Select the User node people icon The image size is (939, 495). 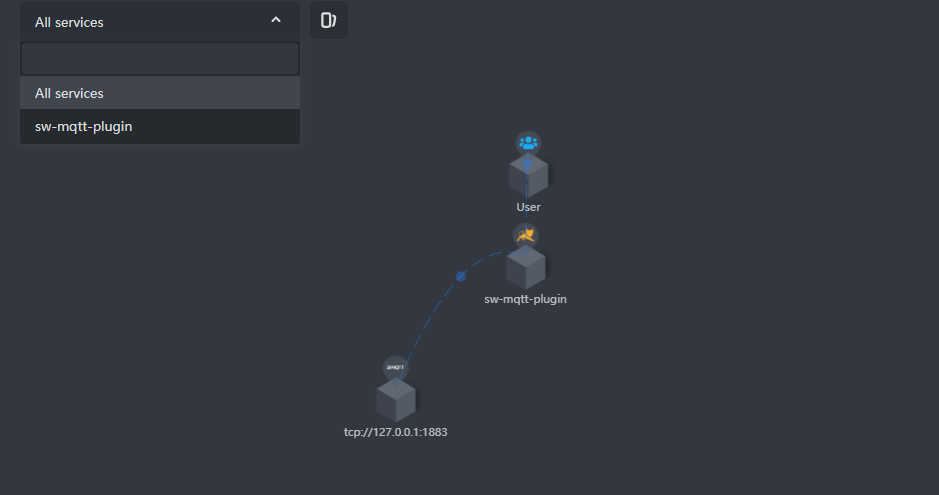tap(528, 144)
